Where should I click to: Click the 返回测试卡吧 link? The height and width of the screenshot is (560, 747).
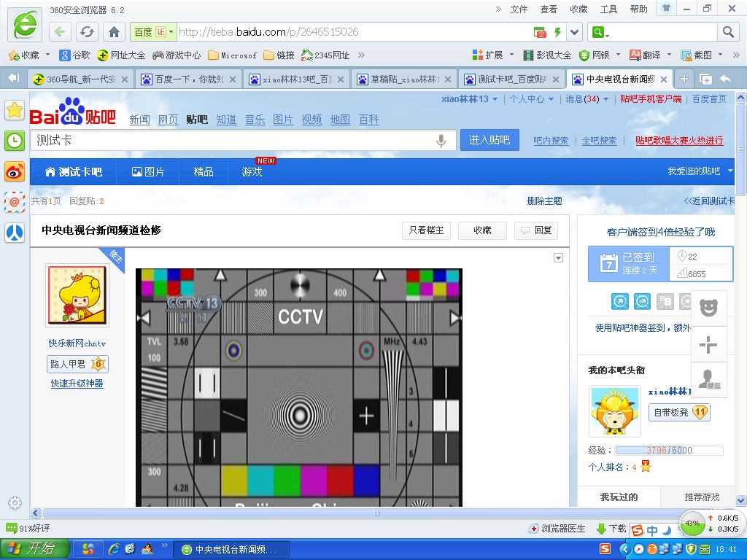709,201
